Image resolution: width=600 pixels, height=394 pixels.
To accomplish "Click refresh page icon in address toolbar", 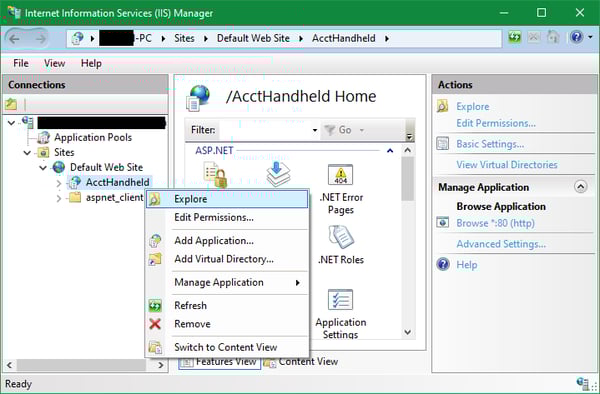I will [515, 37].
